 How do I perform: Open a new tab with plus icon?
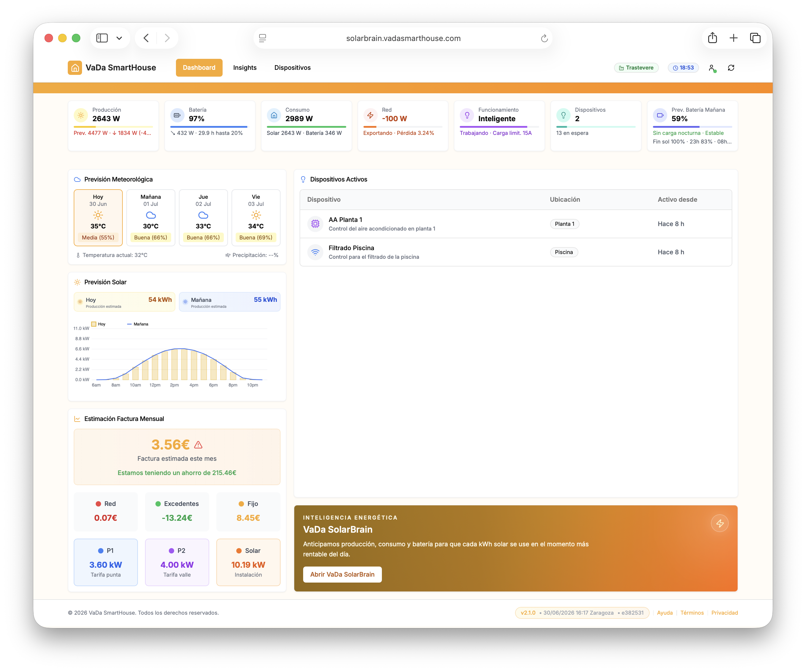(733, 38)
